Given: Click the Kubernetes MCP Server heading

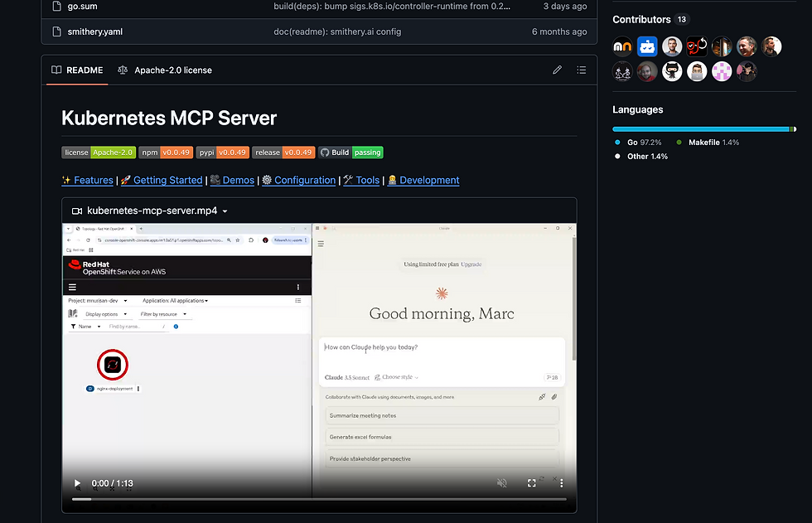Looking at the screenshot, I should [x=169, y=118].
